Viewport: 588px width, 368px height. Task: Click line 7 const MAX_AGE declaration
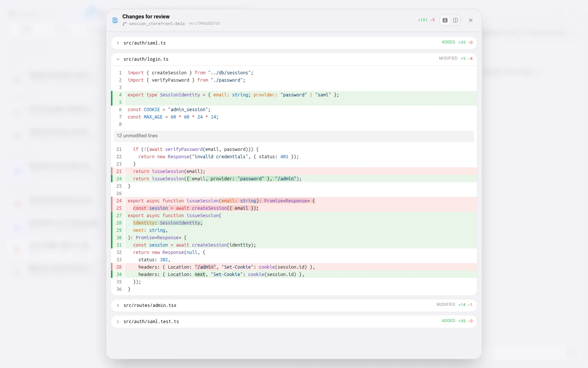coord(294,117)
